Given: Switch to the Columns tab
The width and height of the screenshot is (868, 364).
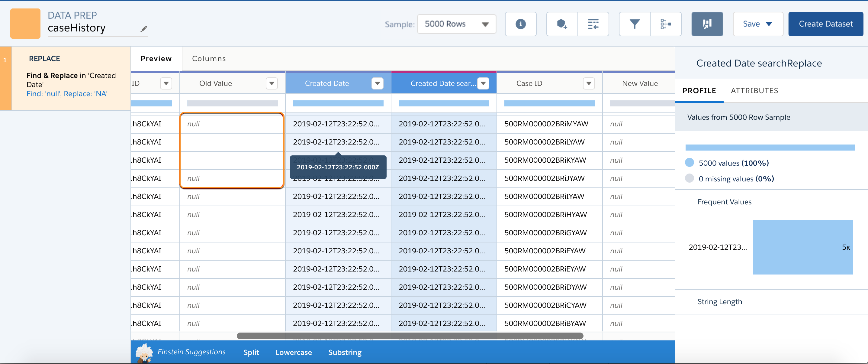Looking at the screenshot, I should (209, 59).
